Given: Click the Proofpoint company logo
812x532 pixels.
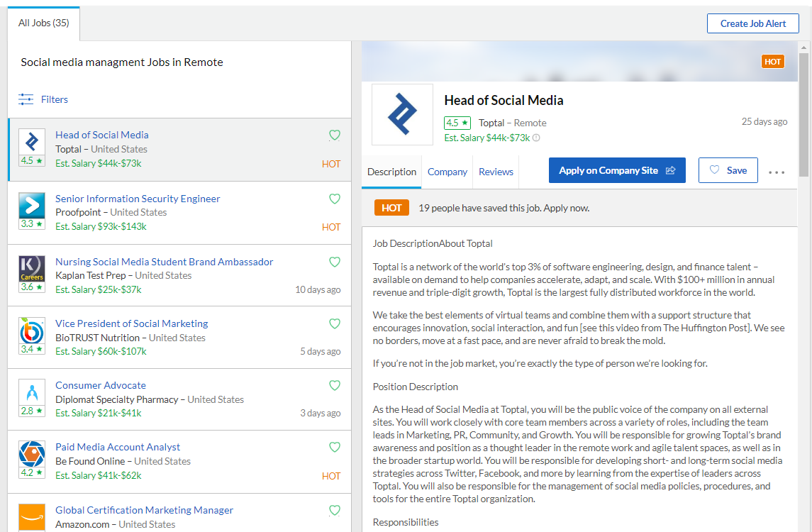Looking at the screenshot, I should click(32, 206).
